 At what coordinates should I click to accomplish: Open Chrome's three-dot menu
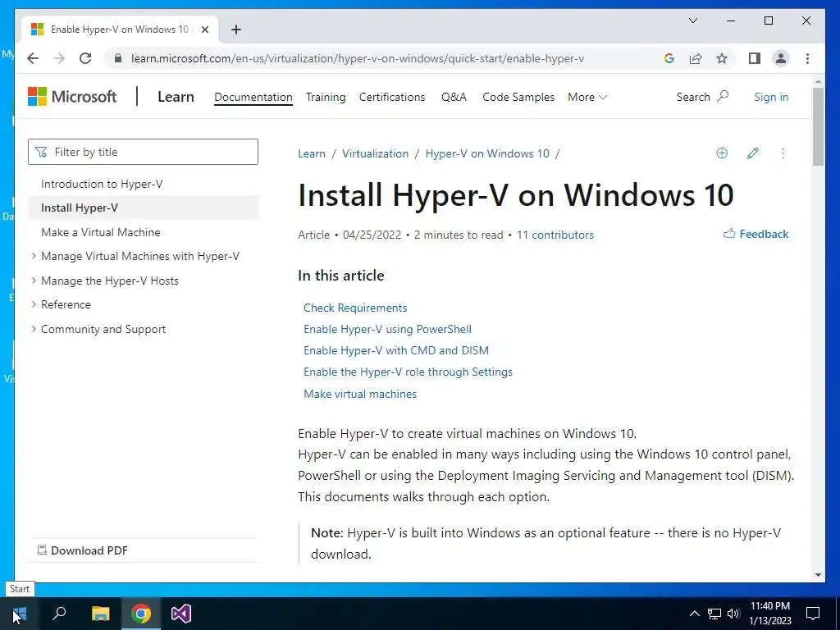click(x=807, y=58)
